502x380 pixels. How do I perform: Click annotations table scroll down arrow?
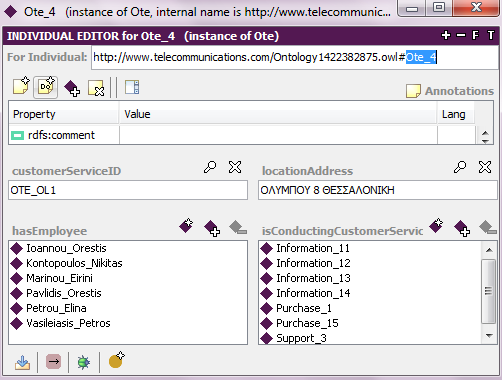coord(485,141)
